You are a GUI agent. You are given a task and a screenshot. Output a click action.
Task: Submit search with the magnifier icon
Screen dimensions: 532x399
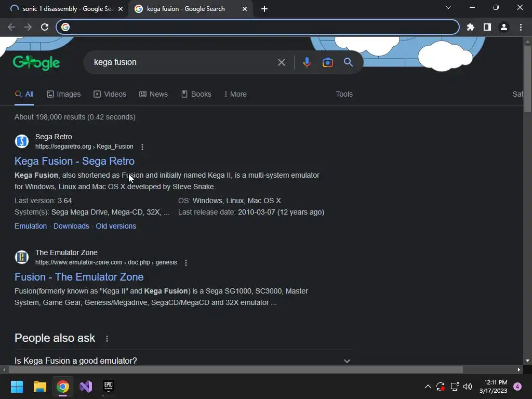348,62
